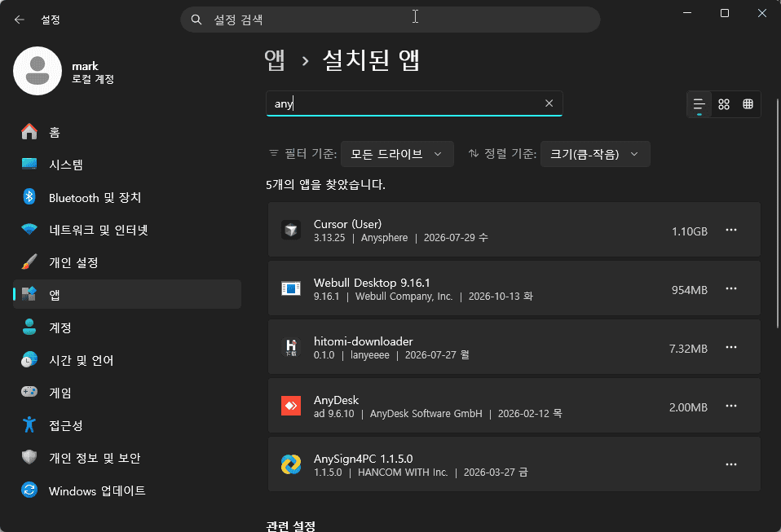This screenshot has height=532, width=781.
Task: Select the AnySign4PC 1.1.5.0 title
Action: point(363,459)
